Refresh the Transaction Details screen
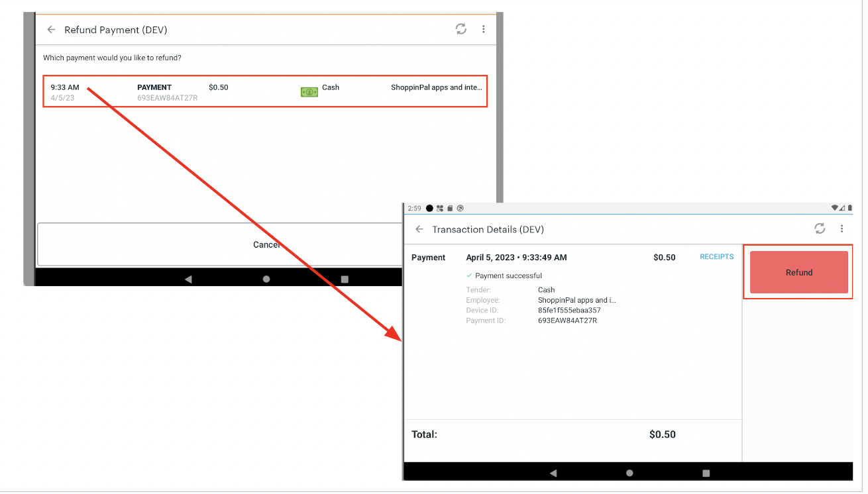 [x=820, y=228]
